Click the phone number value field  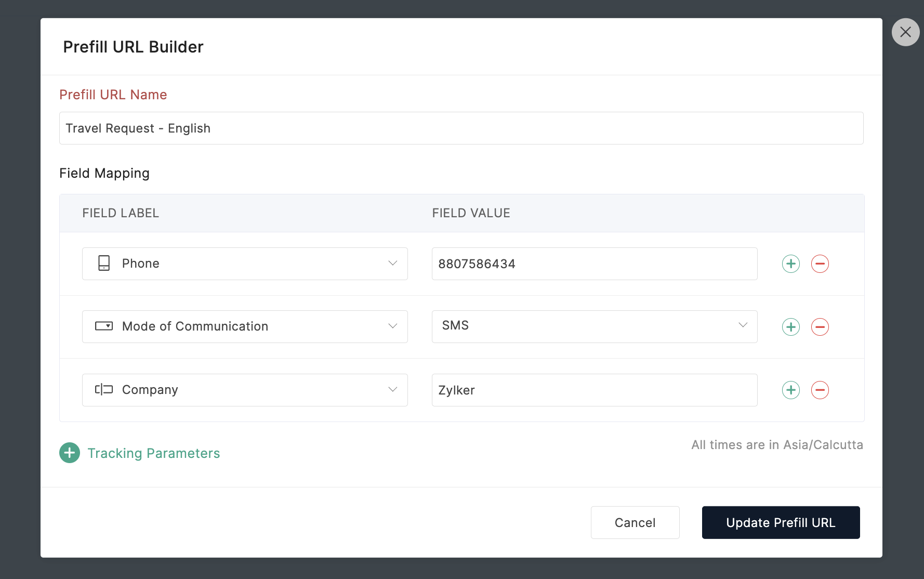pos(594,264)
